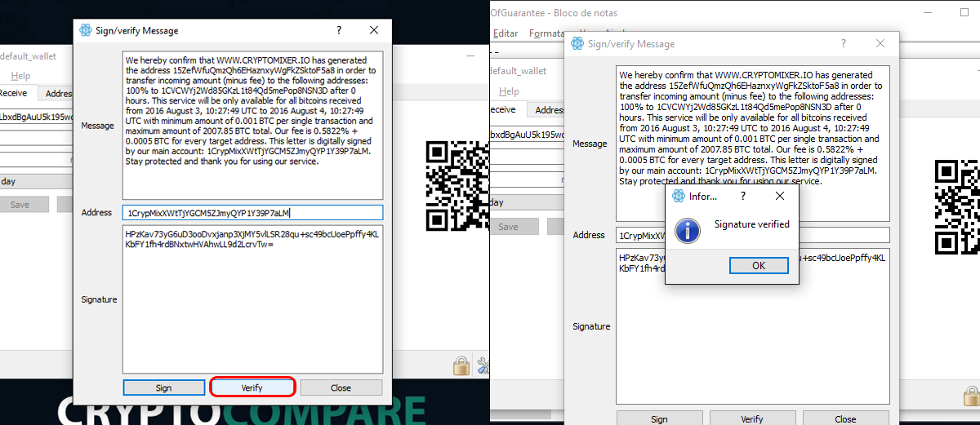980x425 pixels.
Task: Click the QR code in right wallet window
Action: [957, 208]
